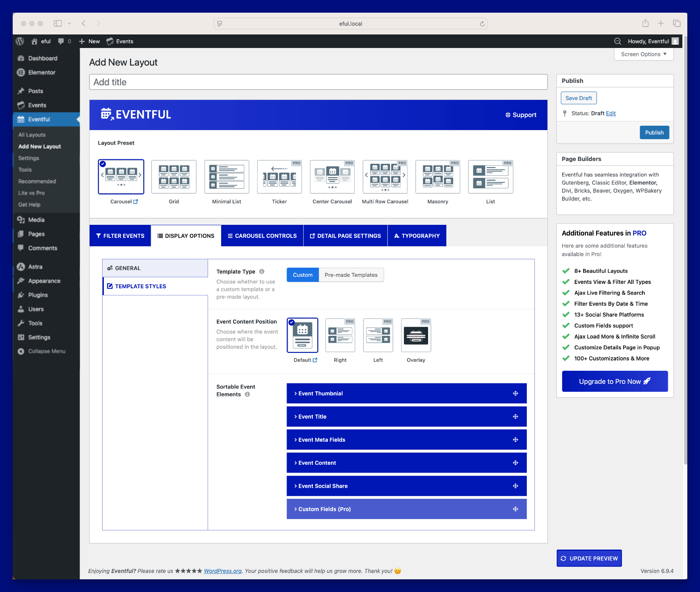Click the admin bar search icon

pos(617,41)
